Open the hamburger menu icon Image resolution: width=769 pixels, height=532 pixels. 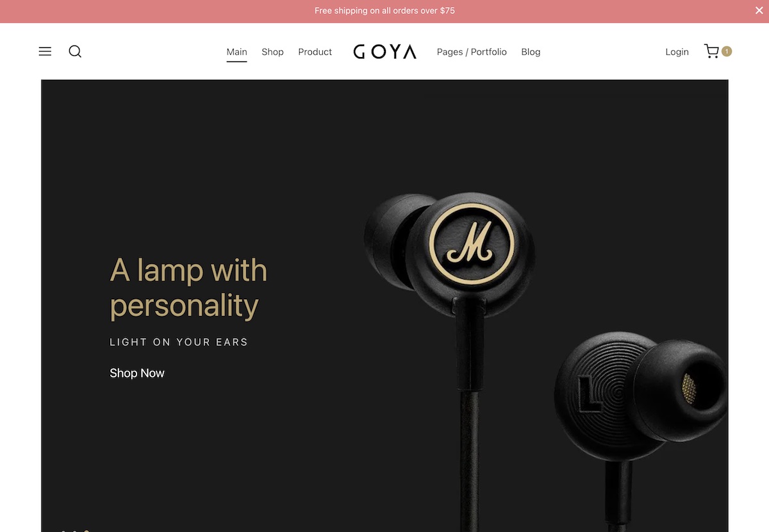[45, 52]
